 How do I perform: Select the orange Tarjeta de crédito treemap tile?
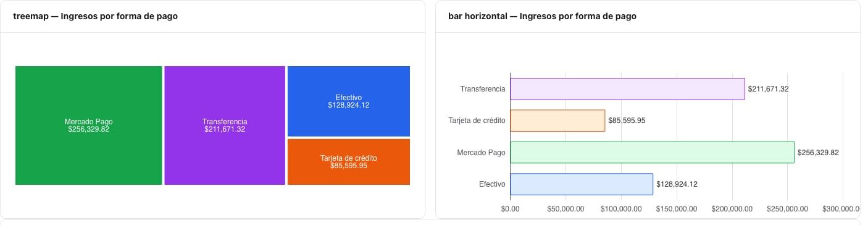[x=349, y=162]
